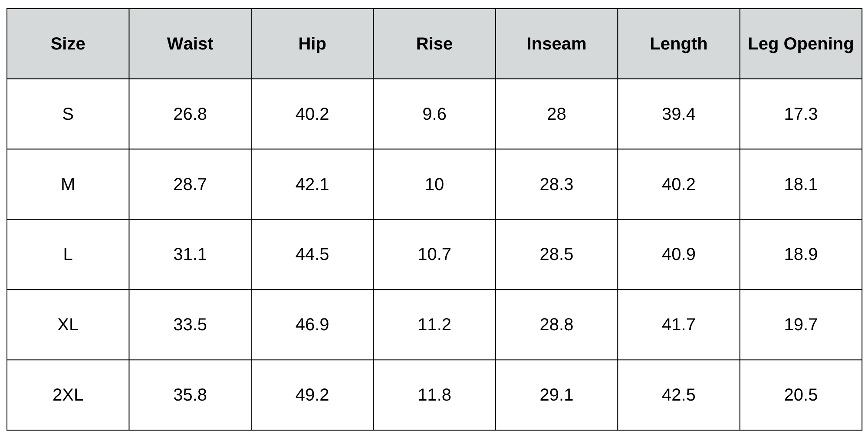Click the XL size row label
The width and height of the screenshot is (868, 434).
[68, 325]
